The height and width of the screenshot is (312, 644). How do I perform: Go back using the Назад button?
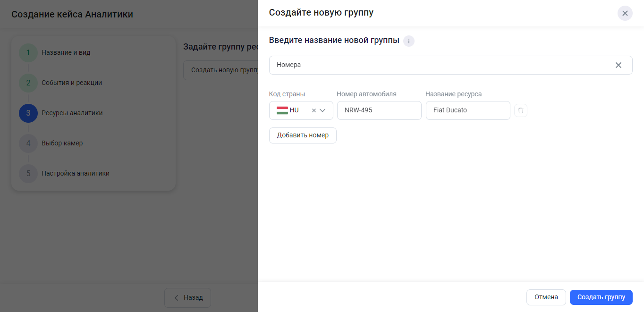pos(187,298)
